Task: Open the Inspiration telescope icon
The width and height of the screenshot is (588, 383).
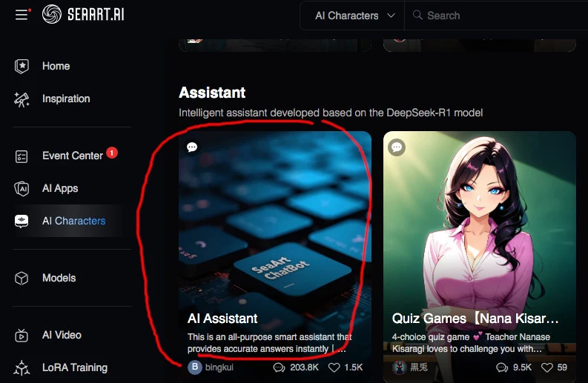Action: point(22,99)
